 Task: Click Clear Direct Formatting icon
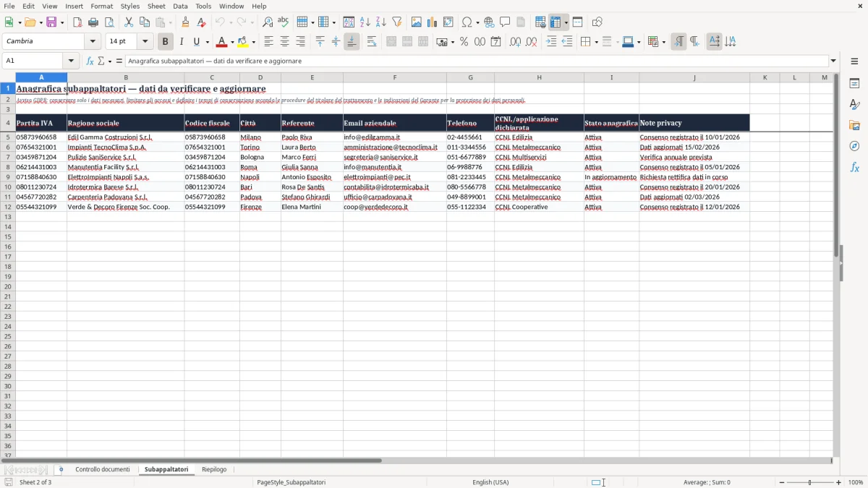[202, 22]
